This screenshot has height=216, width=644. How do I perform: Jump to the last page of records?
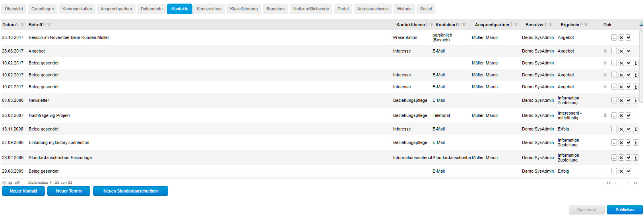(636, 183)
